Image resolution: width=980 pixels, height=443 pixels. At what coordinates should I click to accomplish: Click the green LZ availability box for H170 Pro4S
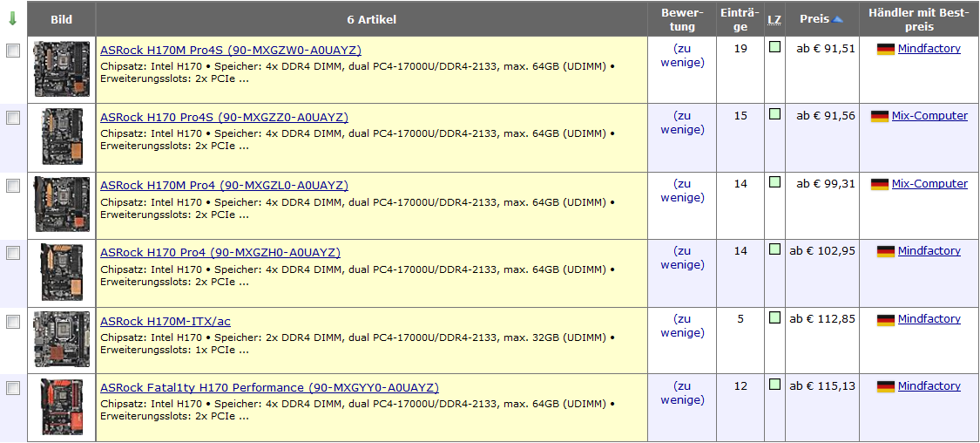774,114
